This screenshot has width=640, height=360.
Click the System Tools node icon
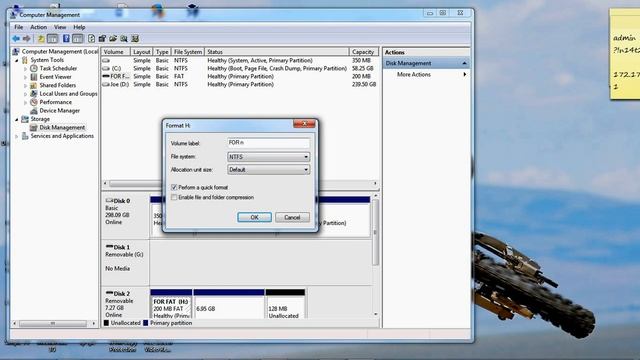coord(25,60)
